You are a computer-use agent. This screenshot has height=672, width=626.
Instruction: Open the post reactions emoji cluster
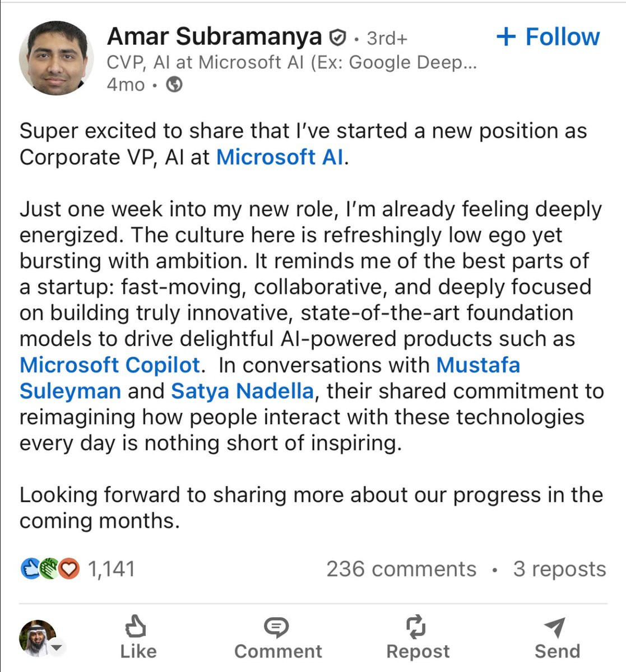tap(49, 569)
